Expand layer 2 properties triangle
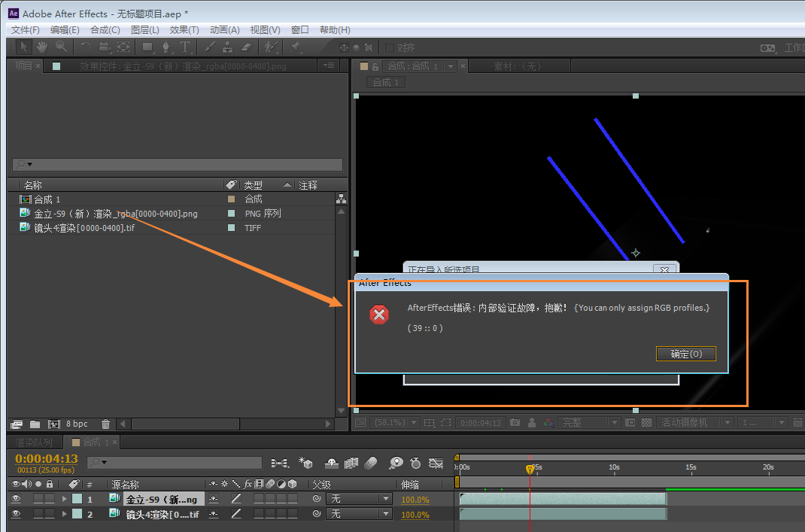Screen dimensions: 805x532 [64, 513]
